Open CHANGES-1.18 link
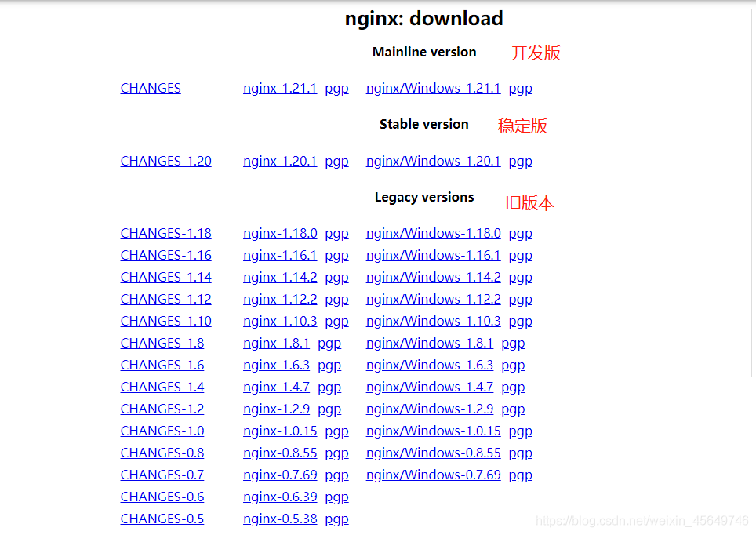Image resolution: width=756 pixels, height=535 pixels. coord(165,234)
